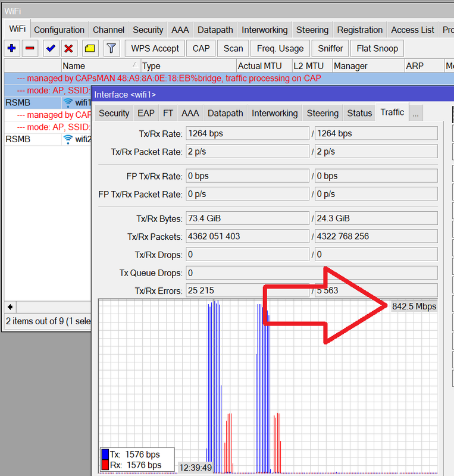This screenshot has width=454, height=476.
Task: Click the blue plus Add icon
Action: 12,48
